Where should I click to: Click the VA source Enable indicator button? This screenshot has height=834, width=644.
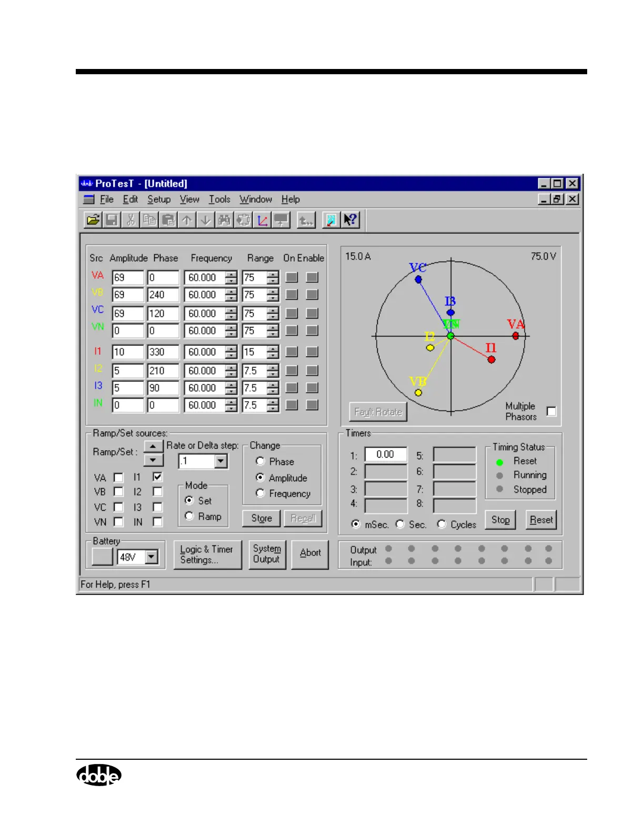[312, 277]
